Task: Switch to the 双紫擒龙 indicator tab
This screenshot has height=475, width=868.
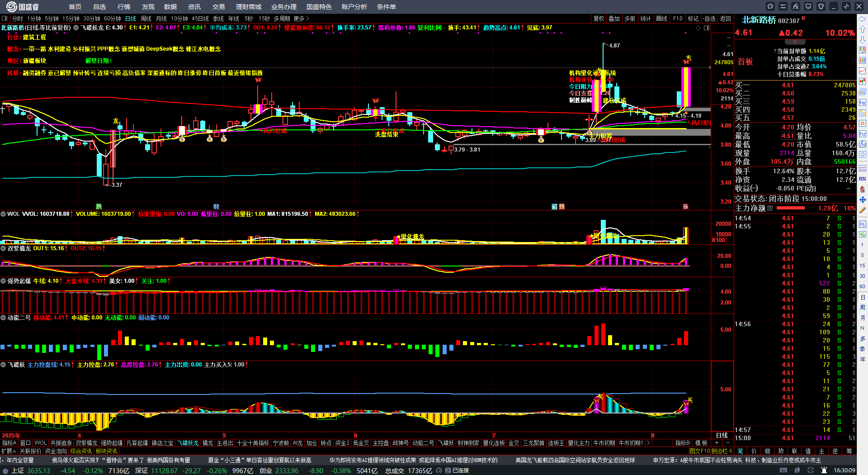Action: 86,443
